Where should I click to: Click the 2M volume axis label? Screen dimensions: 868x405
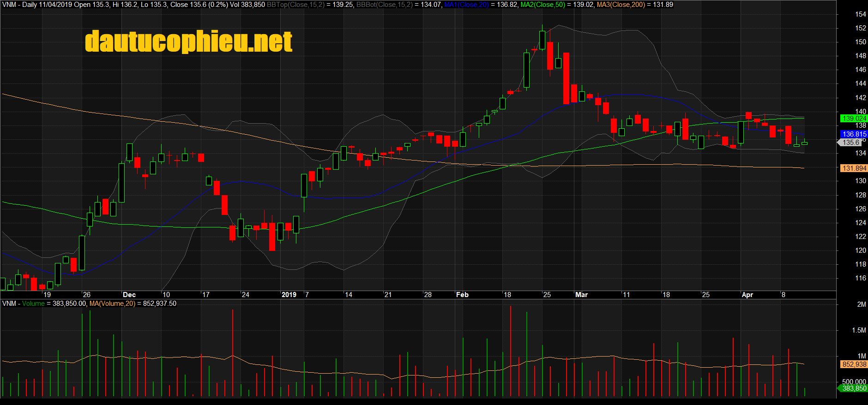862,304
